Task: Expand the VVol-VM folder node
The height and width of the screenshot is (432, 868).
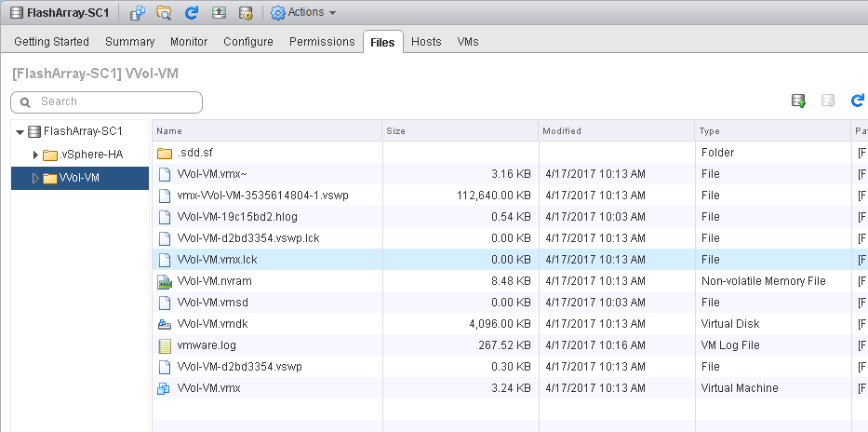Action: pos(36,179)
